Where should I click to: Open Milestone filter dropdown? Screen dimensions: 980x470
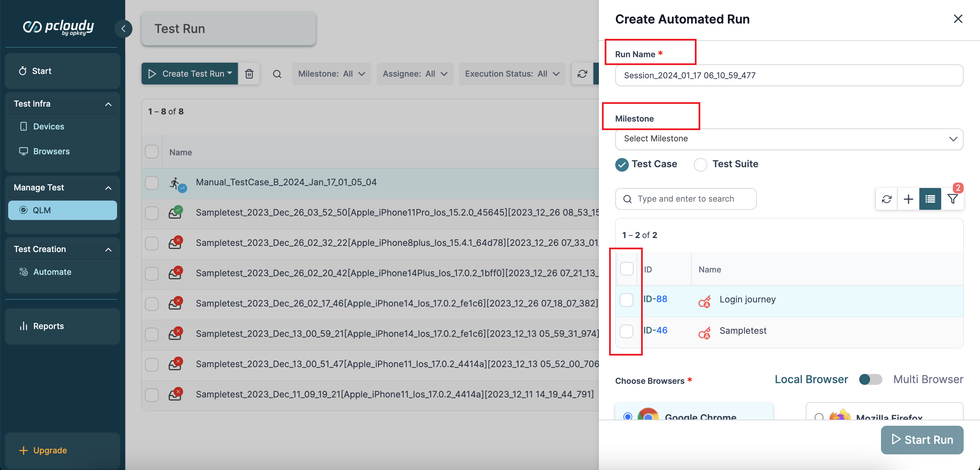point(331,74)
